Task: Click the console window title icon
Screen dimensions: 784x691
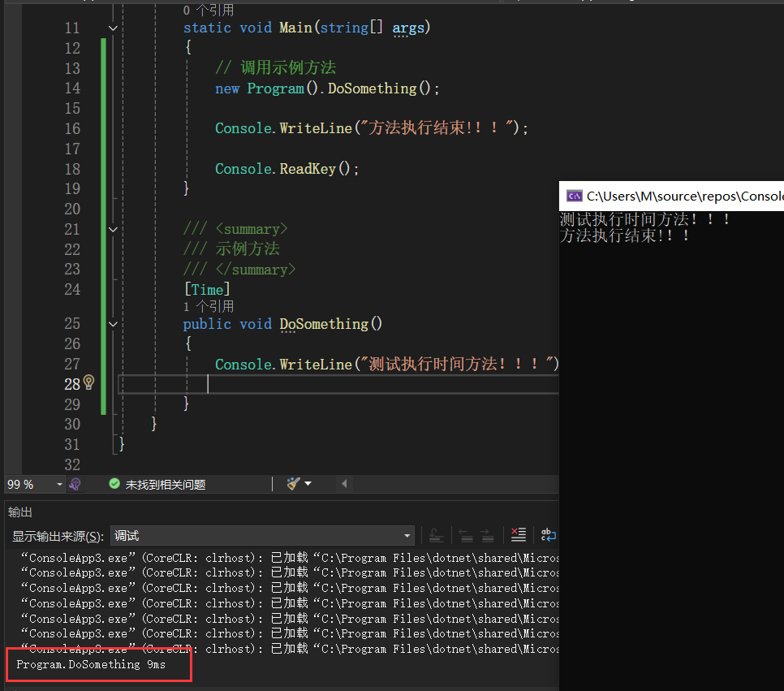Action: pyautogui.click(x=574, y=196)
